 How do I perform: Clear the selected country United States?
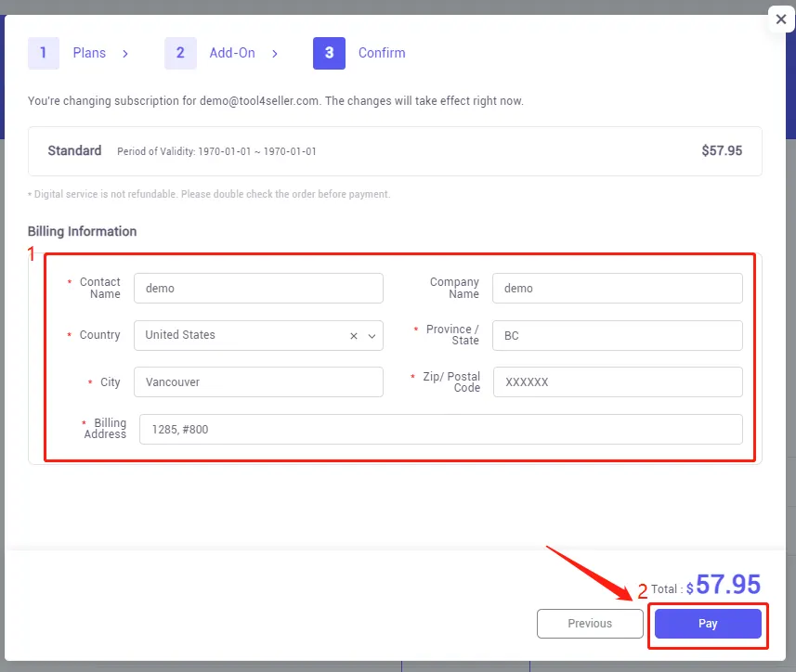352,334
